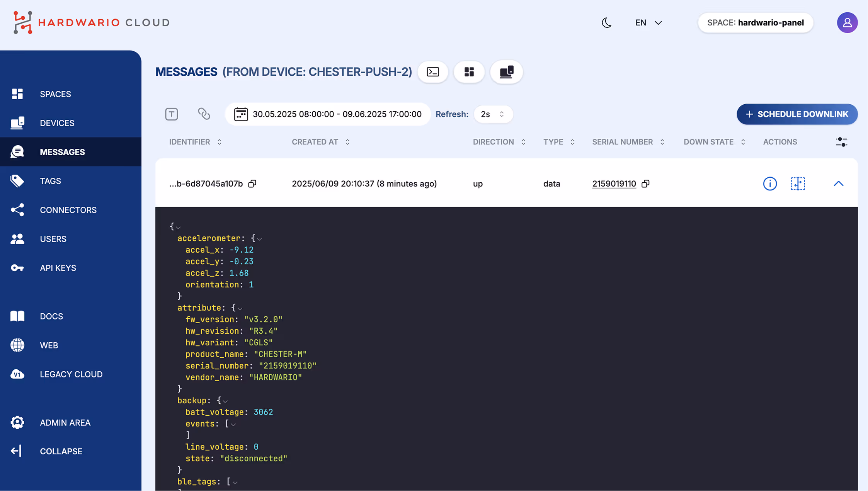Viewport: 868px width, 491px height.
Task: Click the line_voltage value 0
Action: tap(256, 447)
